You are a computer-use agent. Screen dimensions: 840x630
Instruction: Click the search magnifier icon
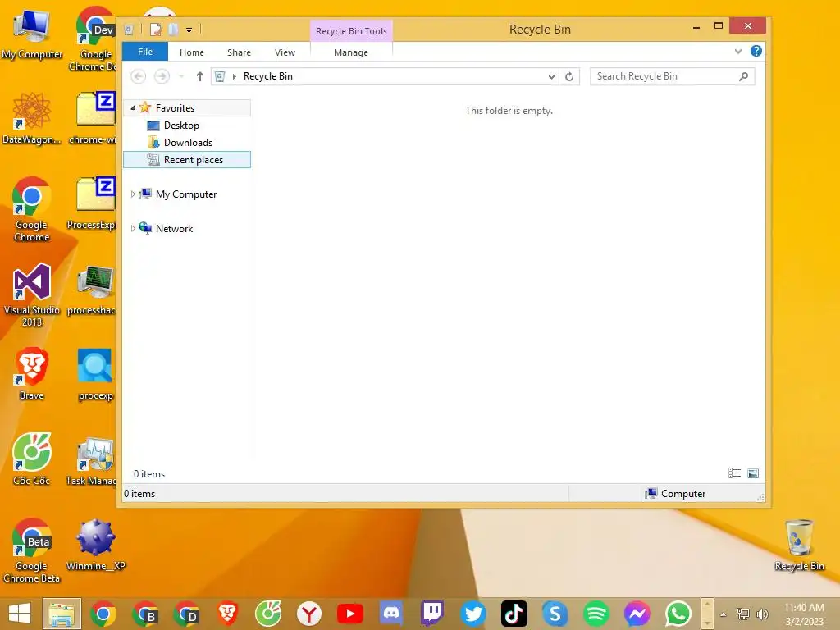pyautogui.click(x=744, y=76)
